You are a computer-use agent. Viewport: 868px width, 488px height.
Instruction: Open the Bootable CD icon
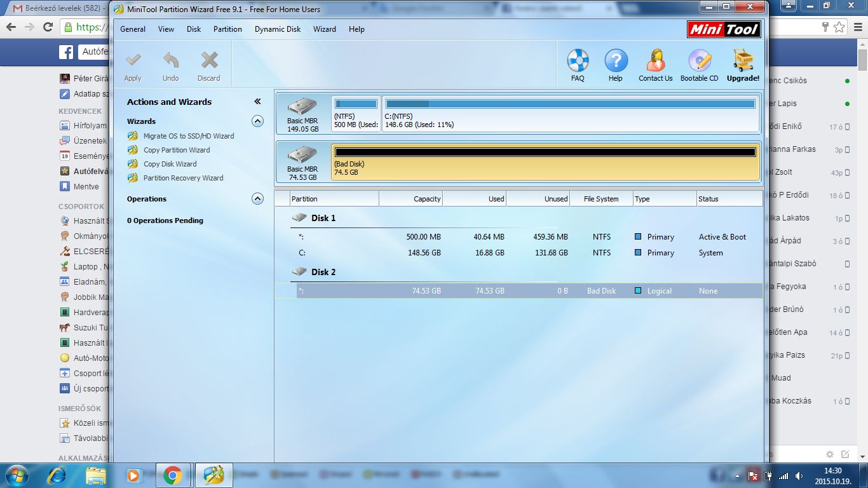pos(699,61)
